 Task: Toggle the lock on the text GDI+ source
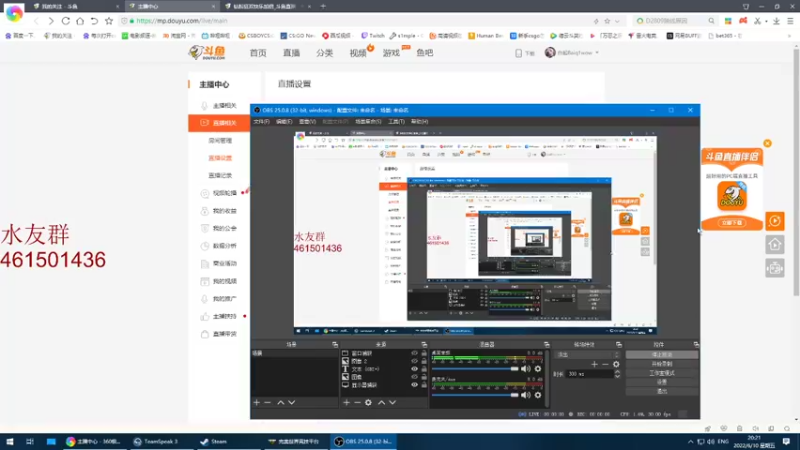(423, 369)
